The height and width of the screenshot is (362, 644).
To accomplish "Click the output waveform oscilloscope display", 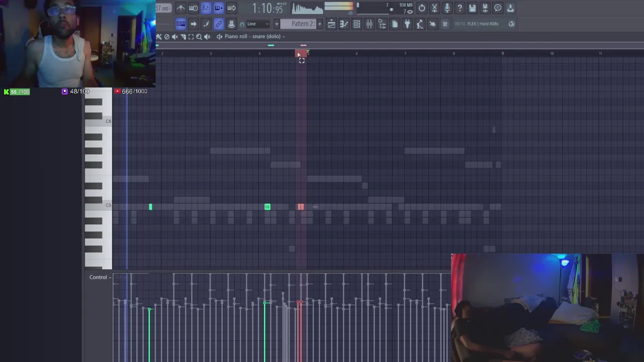I will (x=307, y=8).
